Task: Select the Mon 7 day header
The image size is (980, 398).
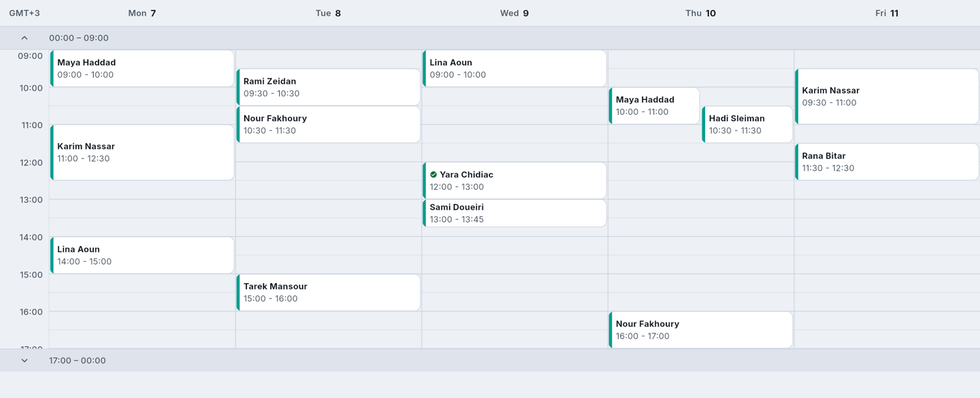Action: tap(142, 13)
